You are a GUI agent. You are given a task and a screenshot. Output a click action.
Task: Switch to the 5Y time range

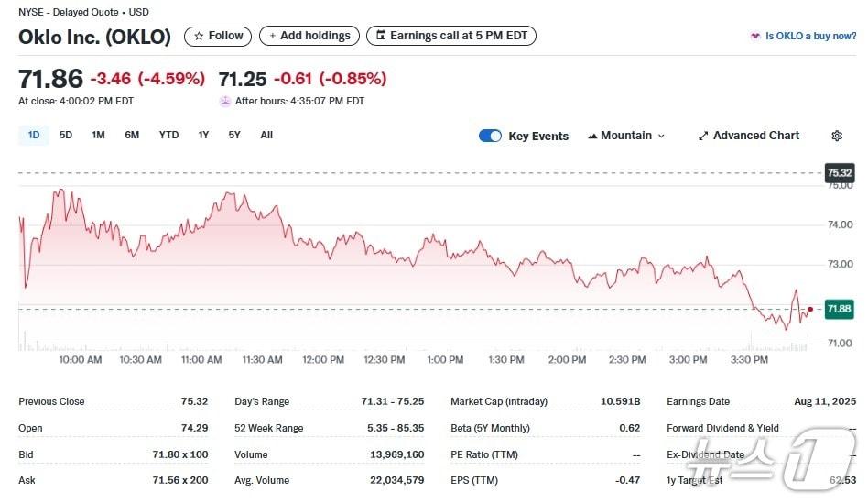coord(234,135)
